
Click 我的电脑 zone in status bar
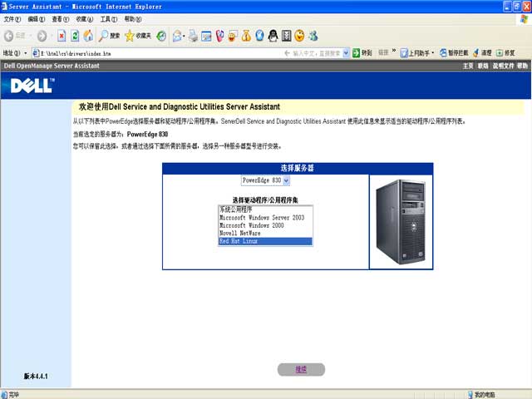pyautogui.click(x=481, y=395)
